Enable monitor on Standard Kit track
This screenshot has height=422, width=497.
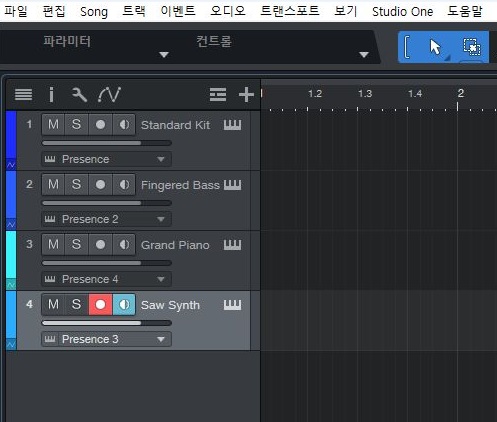click(124, 125)
